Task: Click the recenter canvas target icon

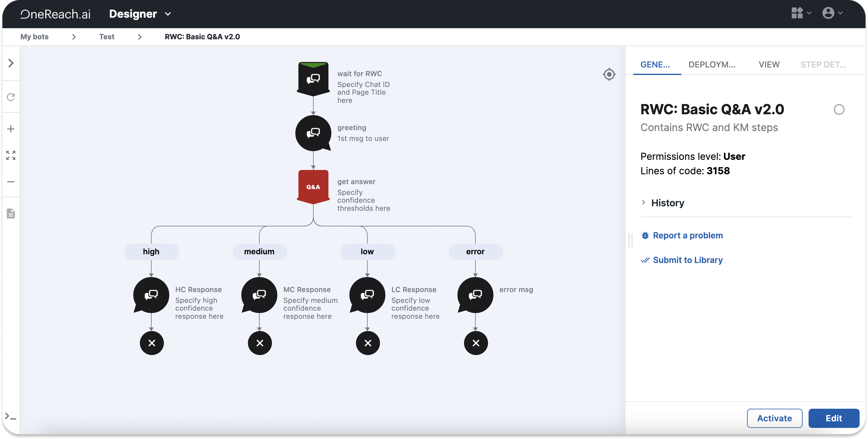Action: pyautogui.click(x=609, y=74)
